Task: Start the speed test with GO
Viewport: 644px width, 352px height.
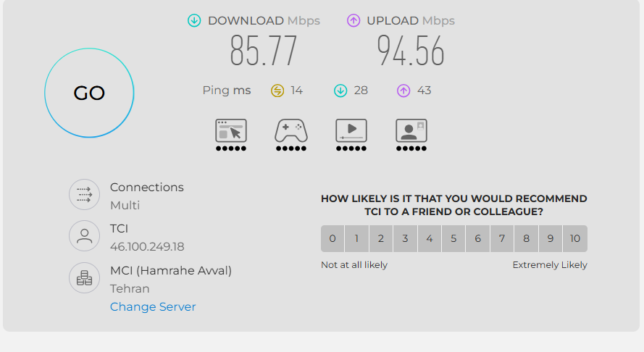Action: [89, 93]
